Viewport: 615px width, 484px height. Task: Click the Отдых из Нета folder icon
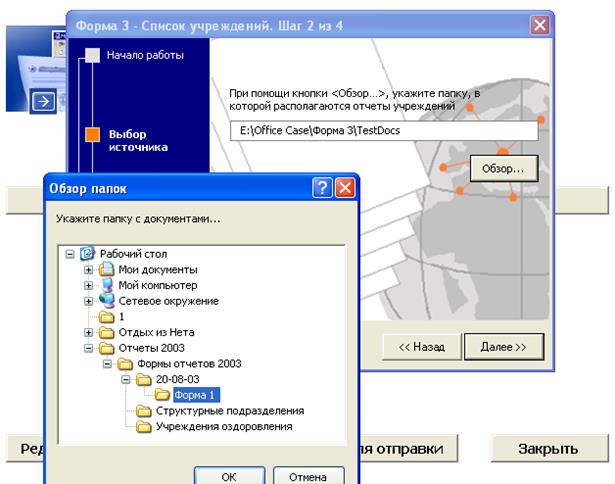(106, 332)
